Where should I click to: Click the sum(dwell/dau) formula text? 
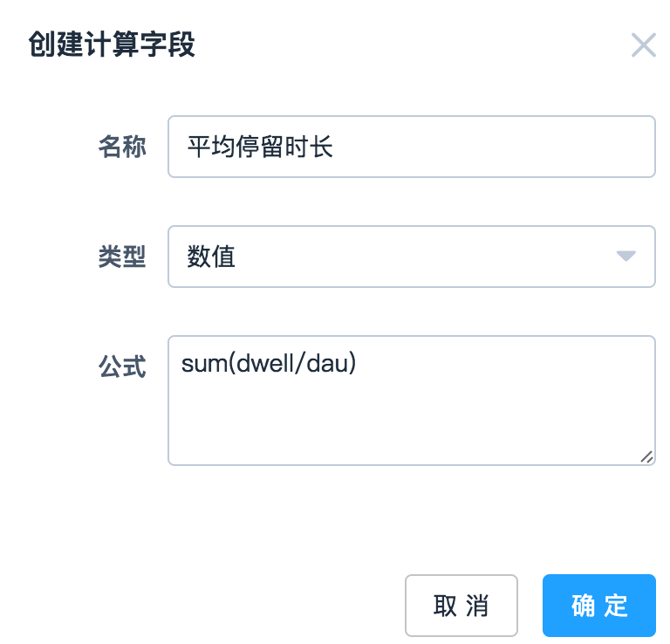(x=269, y=363)
